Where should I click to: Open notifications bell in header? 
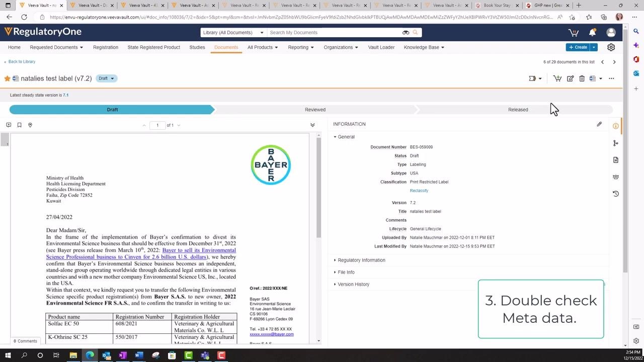tap(592, 33)
